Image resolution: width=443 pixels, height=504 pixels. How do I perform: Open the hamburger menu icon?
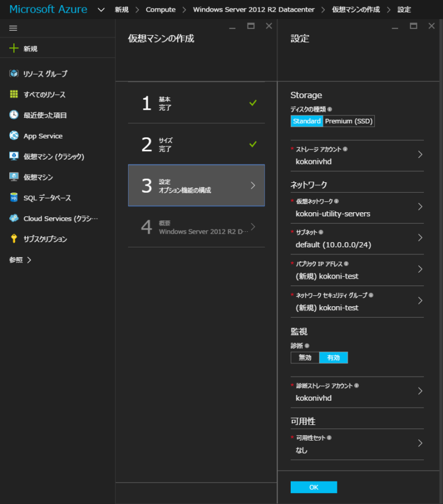point(13,28)
